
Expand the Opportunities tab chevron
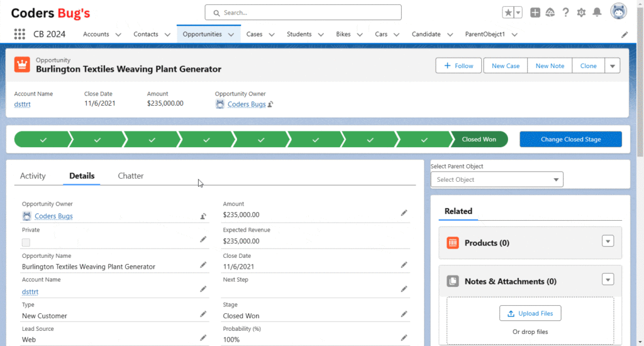point(231,35)
